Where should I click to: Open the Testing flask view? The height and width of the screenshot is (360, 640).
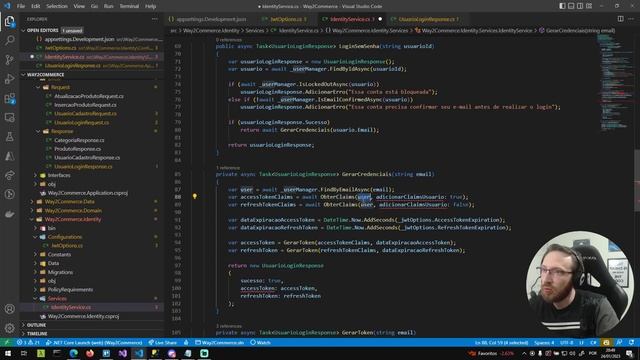9,137
